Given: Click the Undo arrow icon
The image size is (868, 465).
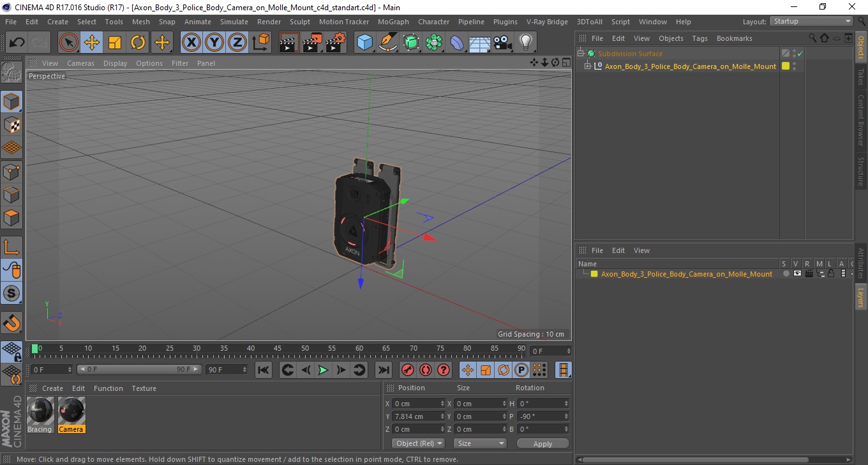Looking at the screenshot, I should pyautogui.click(x=17, y=43).
